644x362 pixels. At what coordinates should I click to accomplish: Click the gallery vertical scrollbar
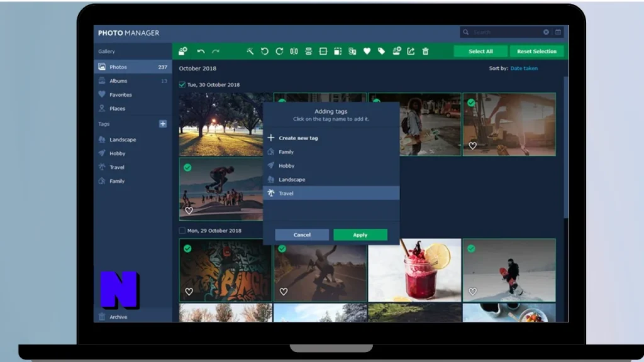pos(567,148)
